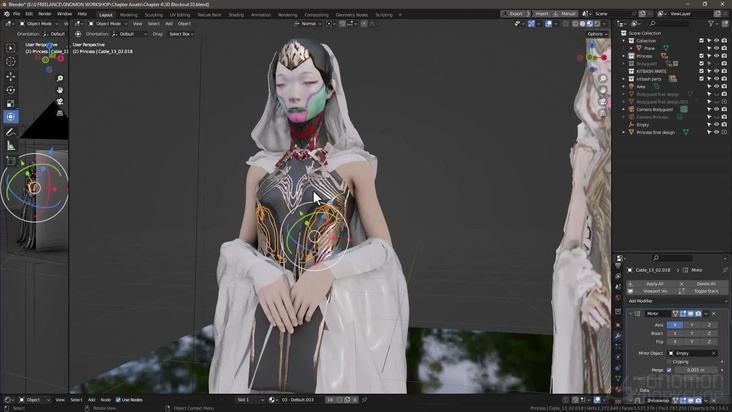
Task: Open Orientation Default dropdown in main viewport
Action: click(130, 34)
